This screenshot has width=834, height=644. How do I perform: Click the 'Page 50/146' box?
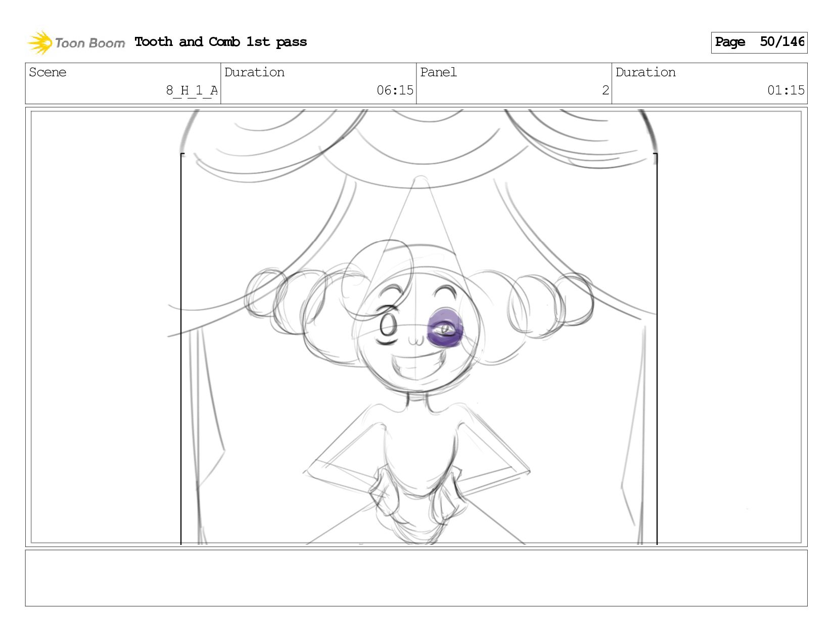click(x=759, y=42)
